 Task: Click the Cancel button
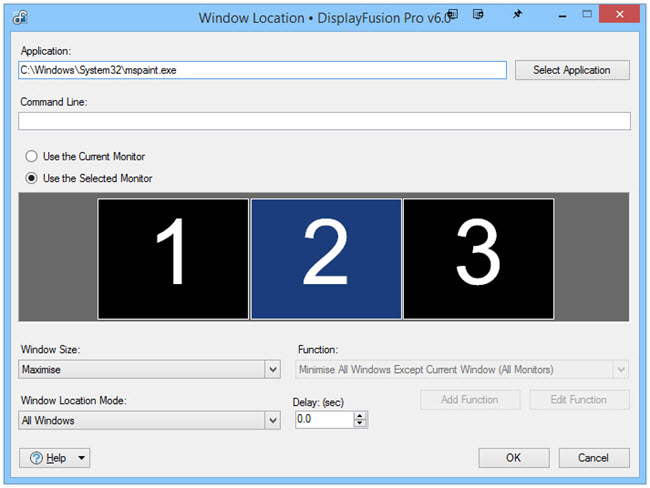click(x=594, y=458)
